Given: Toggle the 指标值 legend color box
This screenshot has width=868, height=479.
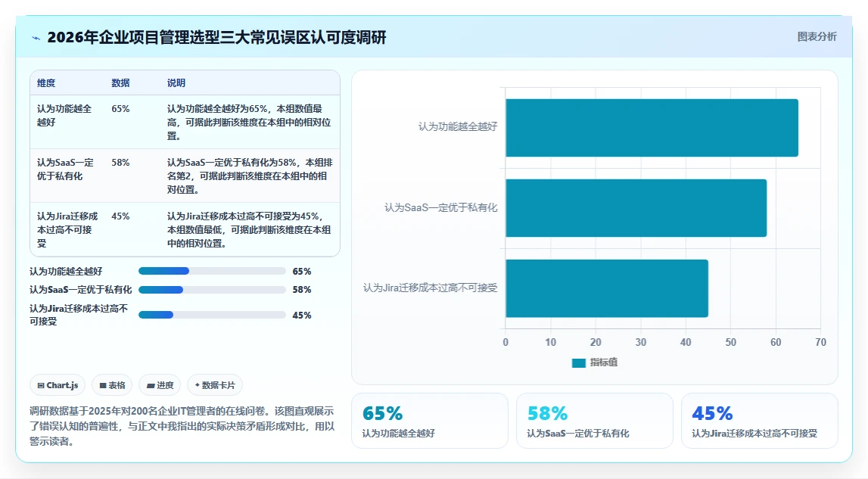Looking at the screenshot, I should [578, 362].
